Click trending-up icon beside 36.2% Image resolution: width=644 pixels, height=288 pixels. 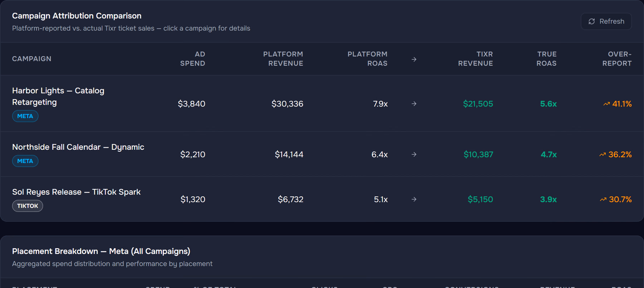point(602,155)
